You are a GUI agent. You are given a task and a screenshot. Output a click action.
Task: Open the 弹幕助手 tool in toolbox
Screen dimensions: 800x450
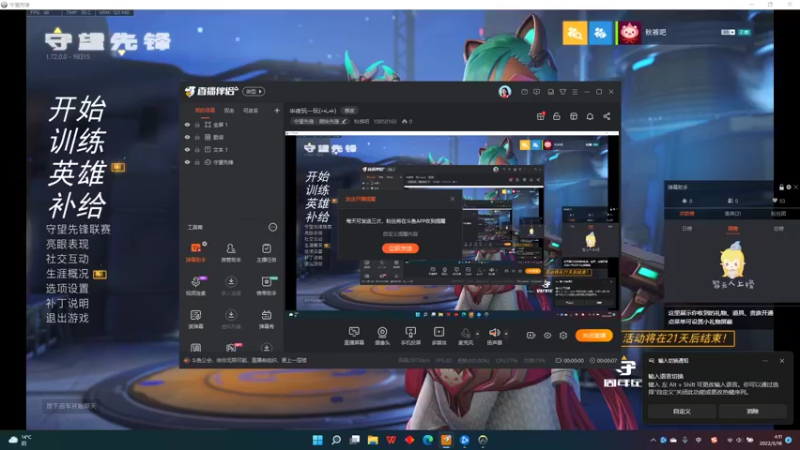point(196,252)
